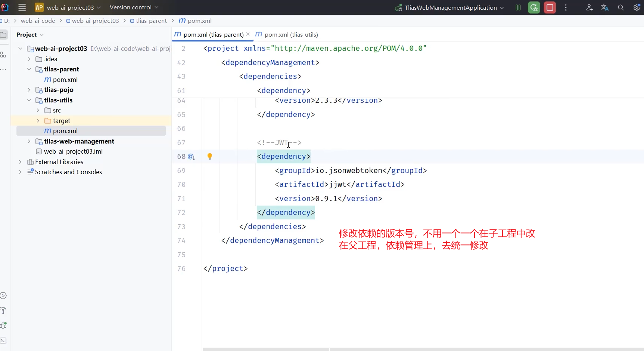Collapse the tlias-utils module
Screen dimensions: 644x351
29,100
